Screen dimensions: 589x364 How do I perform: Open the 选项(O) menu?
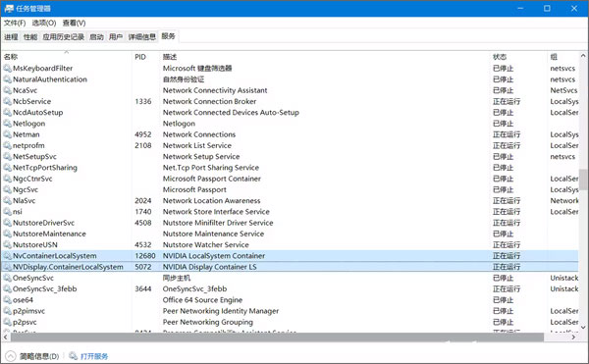coord(44,23)
